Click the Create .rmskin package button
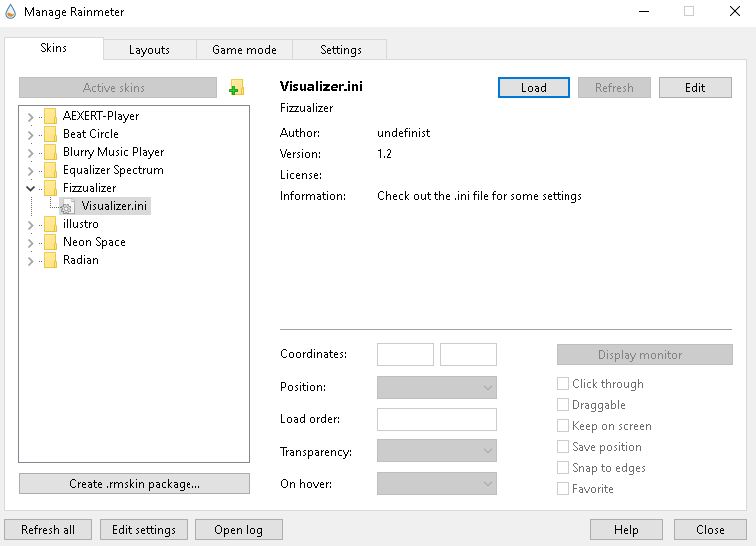 click(135, 484)
